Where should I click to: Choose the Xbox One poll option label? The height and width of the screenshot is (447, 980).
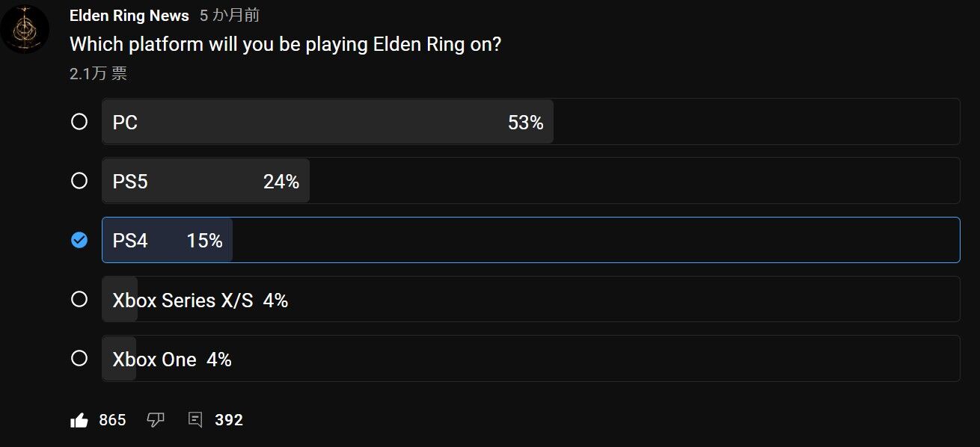pyautogui.click(x=154, y=360)
